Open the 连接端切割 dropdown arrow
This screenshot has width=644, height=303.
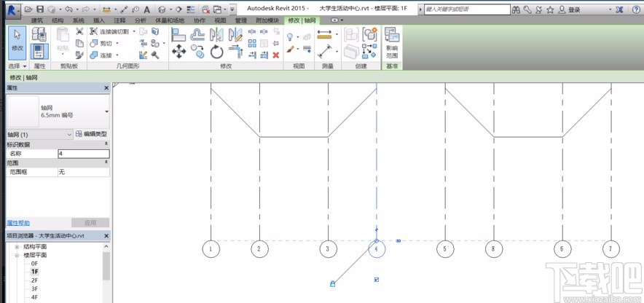(x=134, y=31)
